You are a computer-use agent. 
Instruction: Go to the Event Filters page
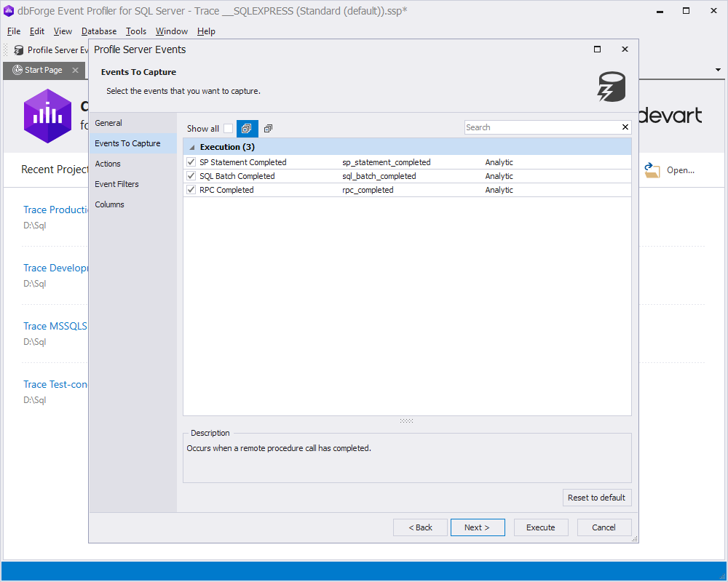[x=132, y=184]
